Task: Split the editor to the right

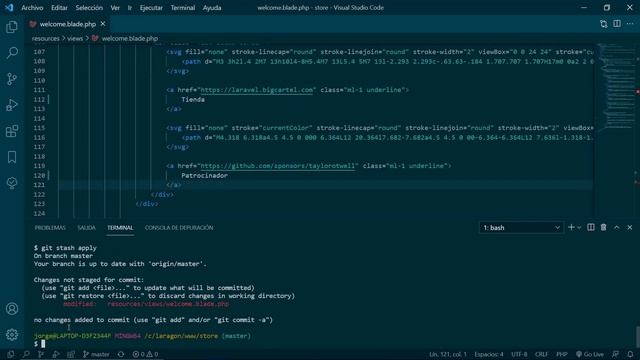Action: click(x=617, y=24)
